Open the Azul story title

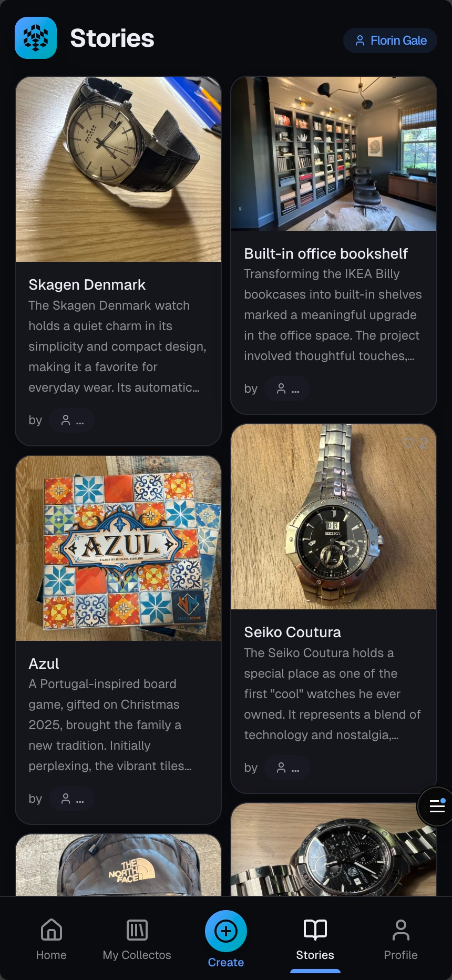click(44, 664)
